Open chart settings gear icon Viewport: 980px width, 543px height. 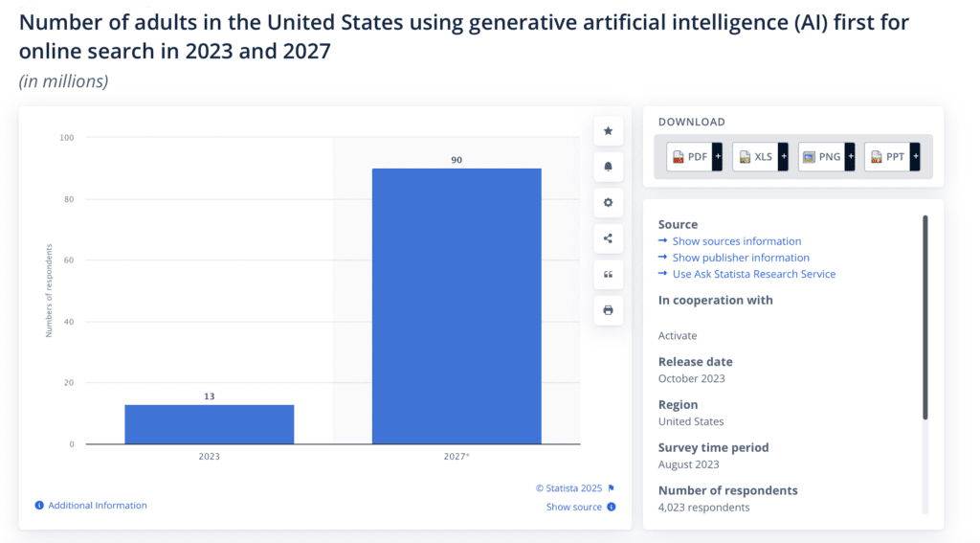click(x=608, y=202)
